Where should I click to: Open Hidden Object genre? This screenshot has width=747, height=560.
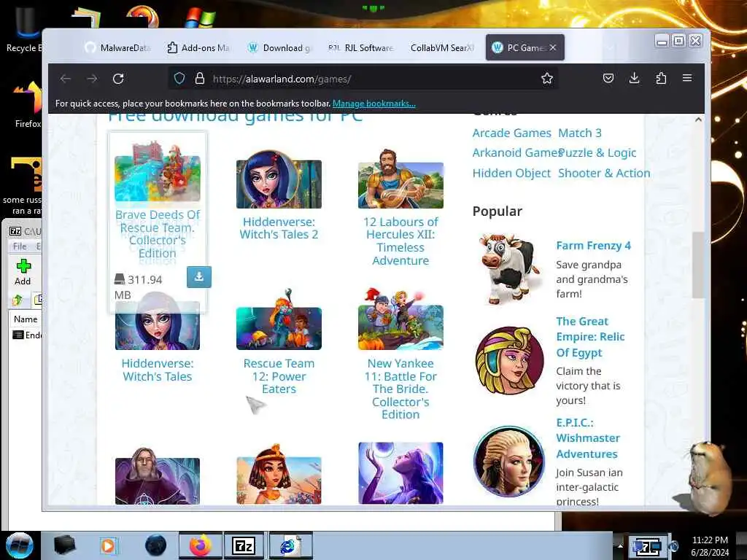tap(511, 174)
